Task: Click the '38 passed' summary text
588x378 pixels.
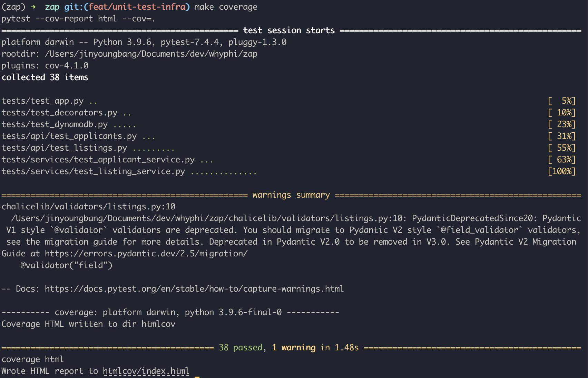Action: [241, 348]
